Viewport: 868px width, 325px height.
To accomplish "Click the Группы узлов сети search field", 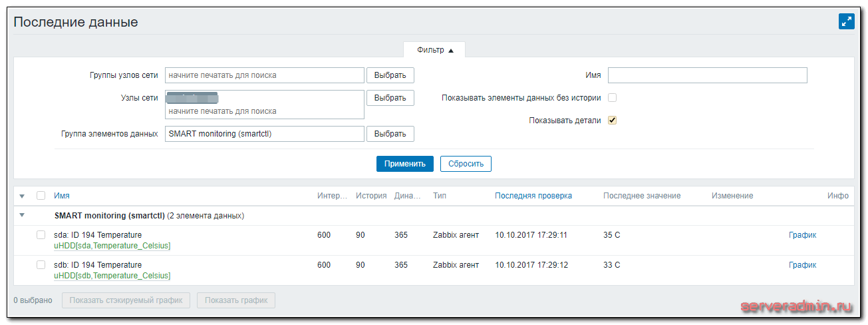I will pyautogui.click(x=264, y=75).
